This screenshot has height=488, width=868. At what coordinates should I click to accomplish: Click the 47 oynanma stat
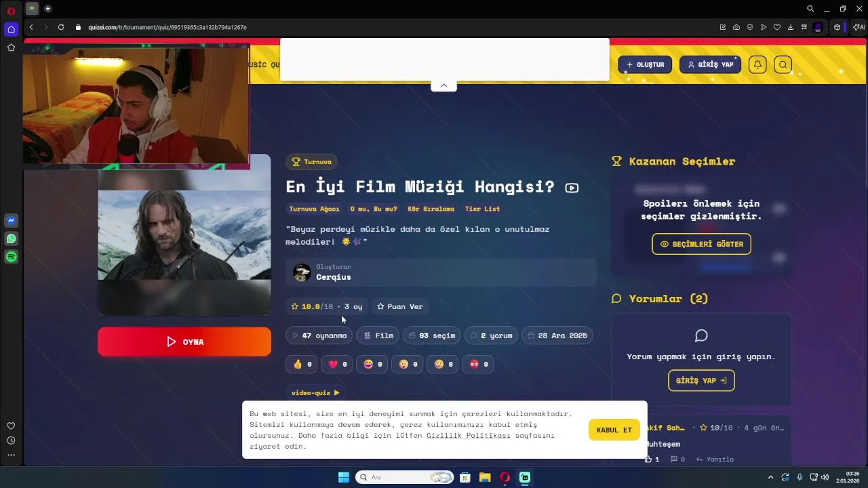click(319, 335)
